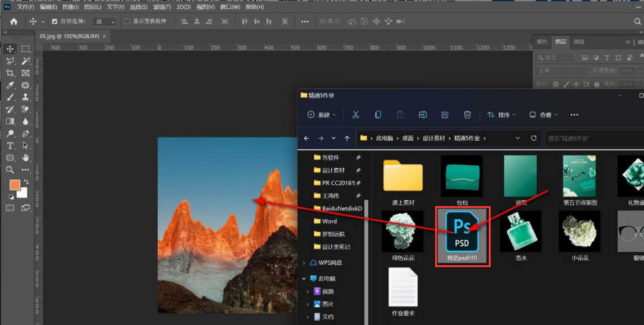Select the Eyedropper tool
This screenshot has height=325, width=644.
click(11, 85)
